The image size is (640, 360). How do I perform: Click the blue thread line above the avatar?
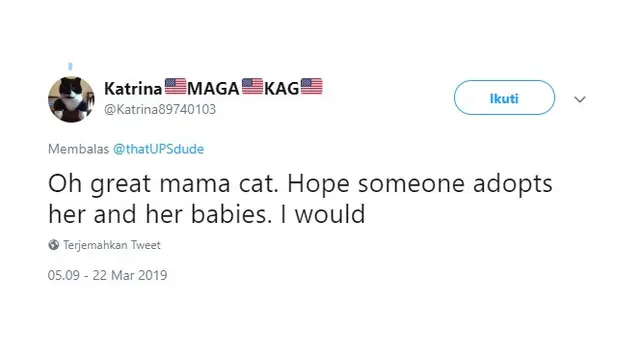(70, 66)
